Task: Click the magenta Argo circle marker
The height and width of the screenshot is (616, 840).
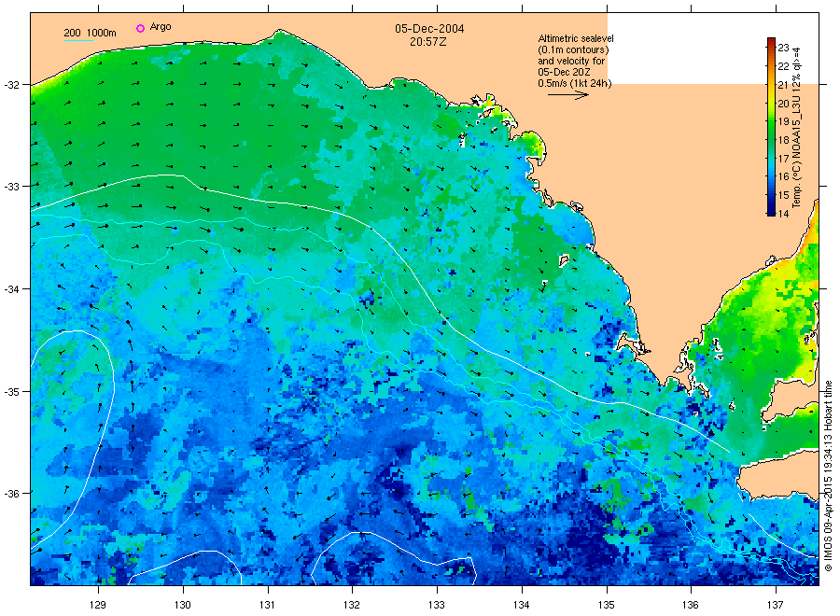Action: coord(140,28)
